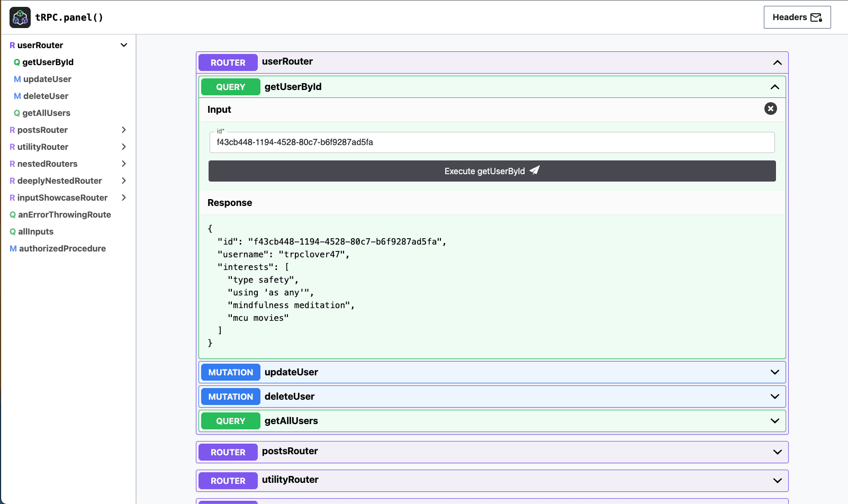Click the MUTATION badge beside deleteUser
Screen dimensions: 848x504
tap(231, 397)
